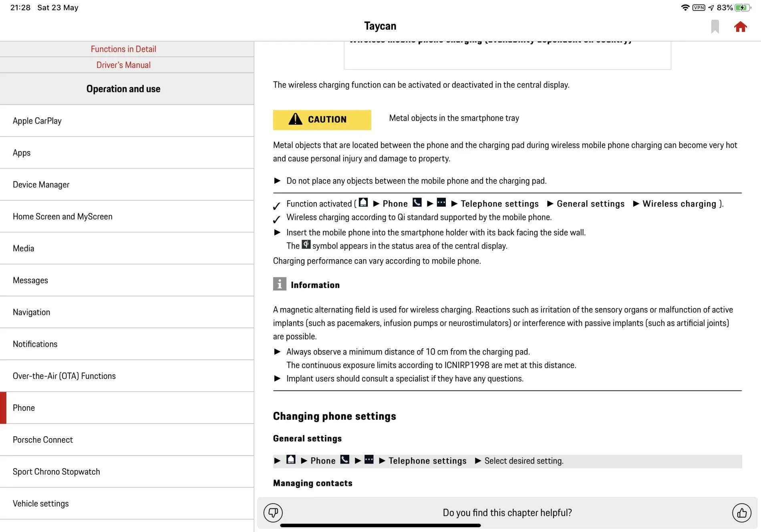
Task: Tap the caution warning triangle icon
Action: point(296,119)
